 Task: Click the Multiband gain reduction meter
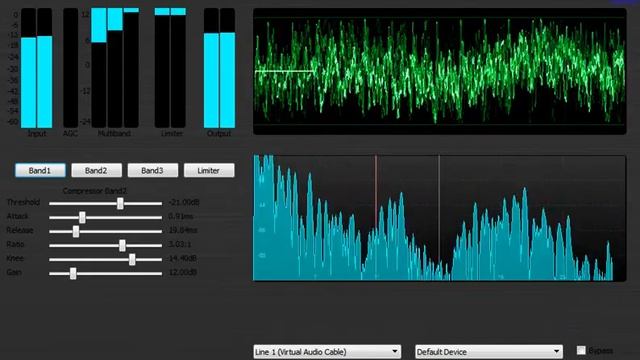[115, 68]
